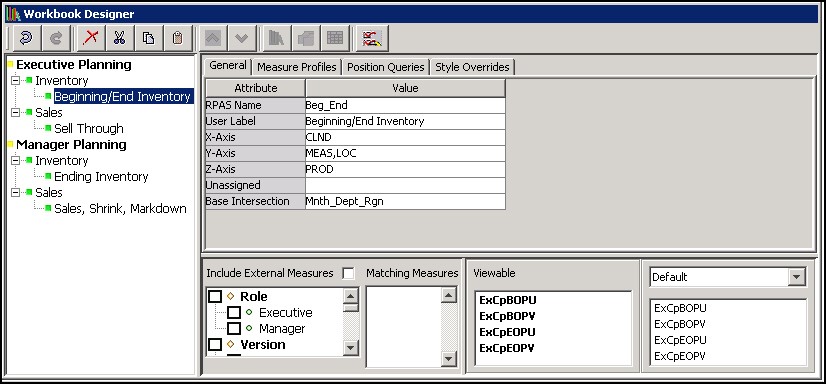This screenshot has width=826, height=384.
Task: Select Sales, Shrink, Markdown worksheet
Action: 120,209
